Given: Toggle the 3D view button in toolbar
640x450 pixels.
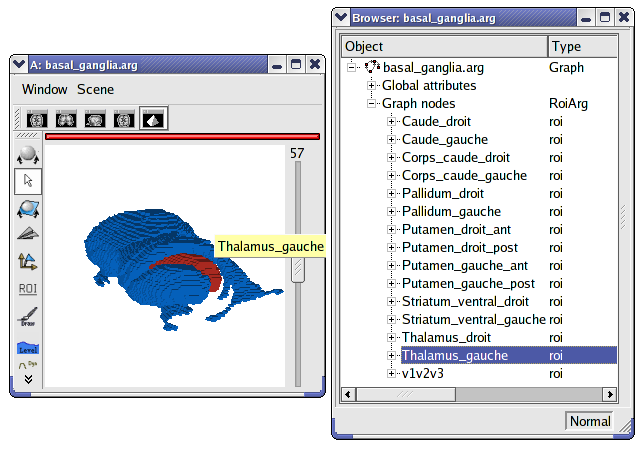Looking at the screenshot, I should (x=153, y=118).
